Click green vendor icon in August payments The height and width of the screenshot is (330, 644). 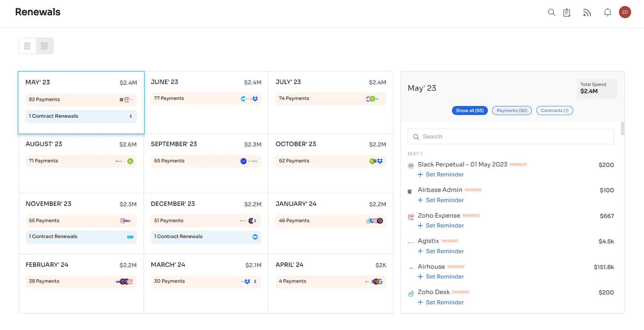tap(130, 161)
